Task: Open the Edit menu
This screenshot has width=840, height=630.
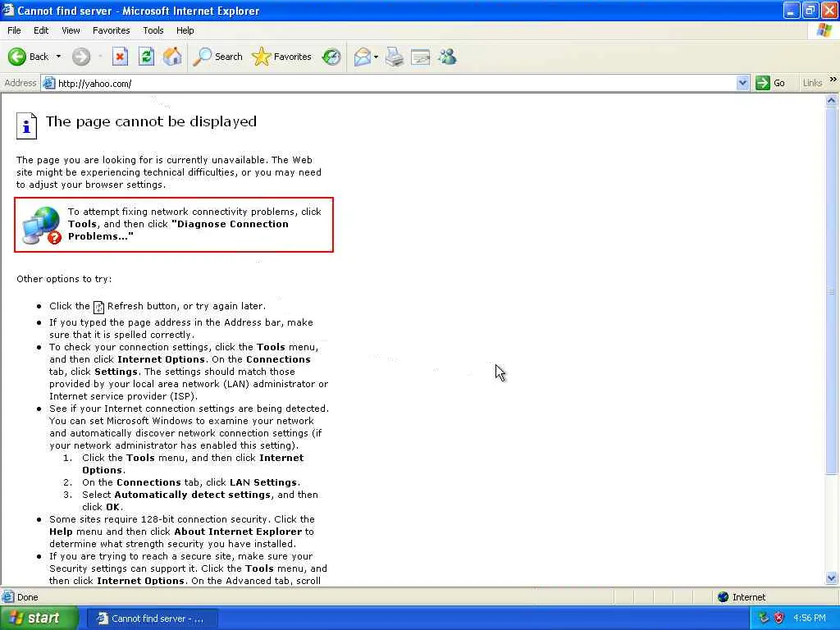Action: pyautogui.click(x=41, y=30)
